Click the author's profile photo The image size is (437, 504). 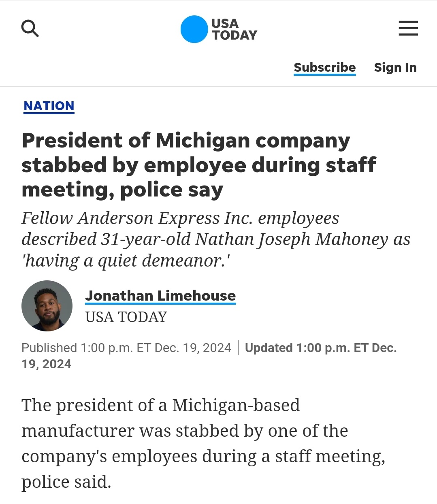[x=47, y=306]
